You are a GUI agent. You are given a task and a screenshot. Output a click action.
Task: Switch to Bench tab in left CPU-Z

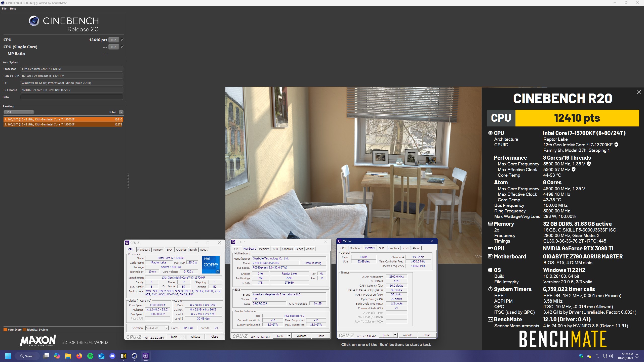(193, 250)
